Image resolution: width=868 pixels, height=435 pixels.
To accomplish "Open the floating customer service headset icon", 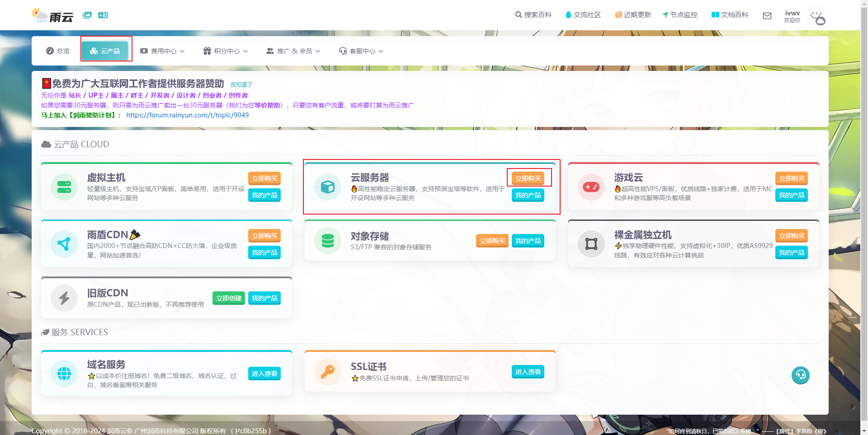I will (x=800, y=375).
